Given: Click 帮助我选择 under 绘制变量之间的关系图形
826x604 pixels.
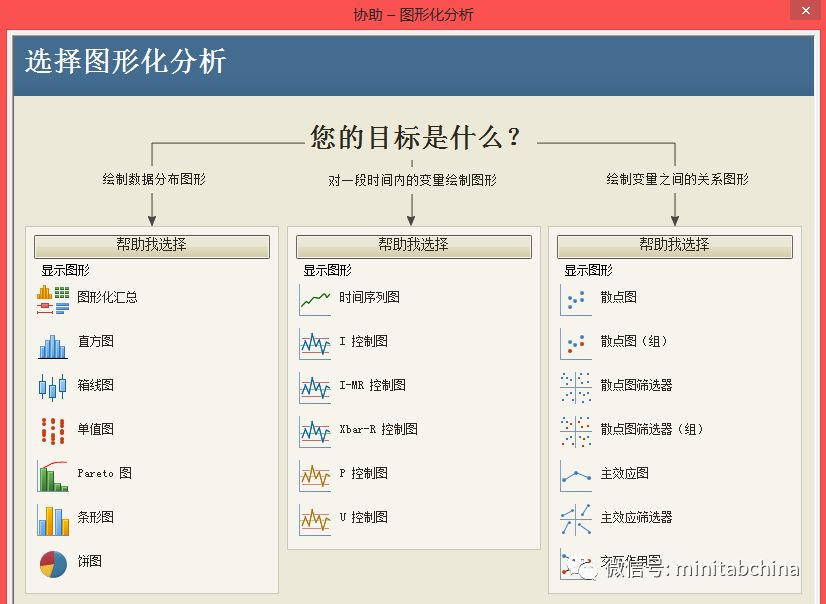Looking at the screenshot, I should (674, 245).
